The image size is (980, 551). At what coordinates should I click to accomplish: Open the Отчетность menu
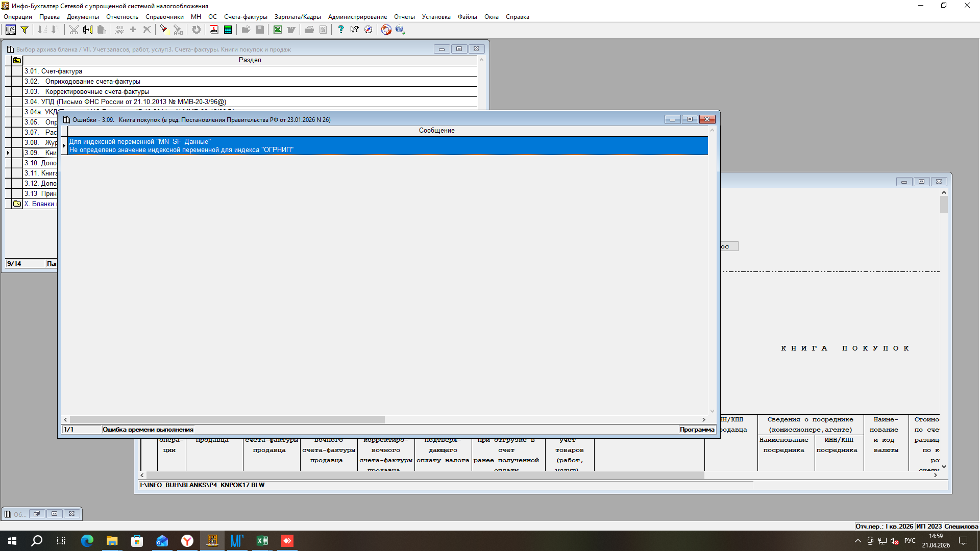[122, 17]
